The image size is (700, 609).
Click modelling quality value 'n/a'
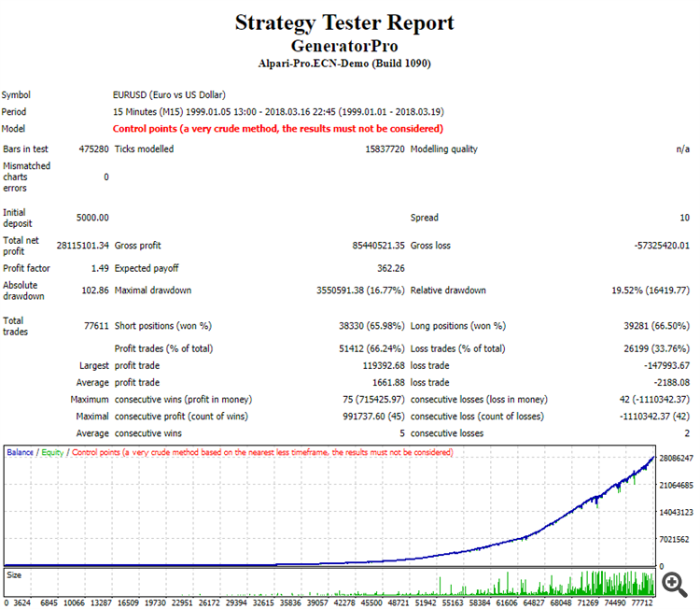click(682, 149)
